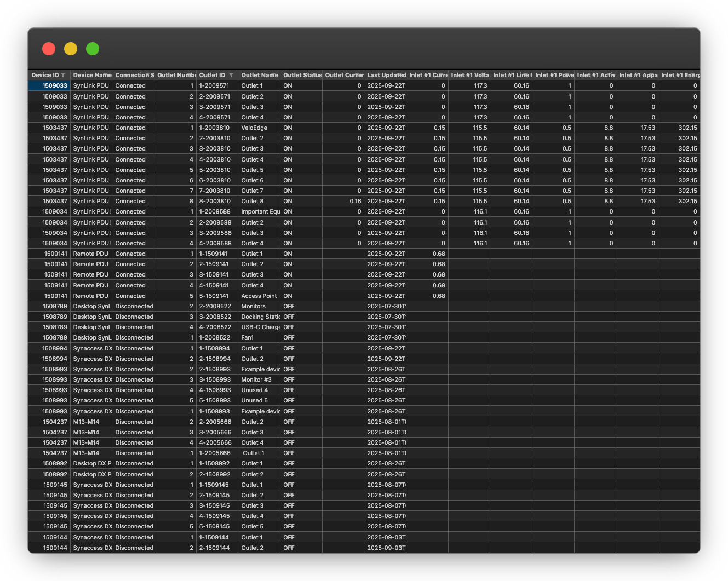Screen dimensions: 728x581
Task: Select Outlet ID cell 1-1509144
Action: pyautogui.click(x=217, y=537)
